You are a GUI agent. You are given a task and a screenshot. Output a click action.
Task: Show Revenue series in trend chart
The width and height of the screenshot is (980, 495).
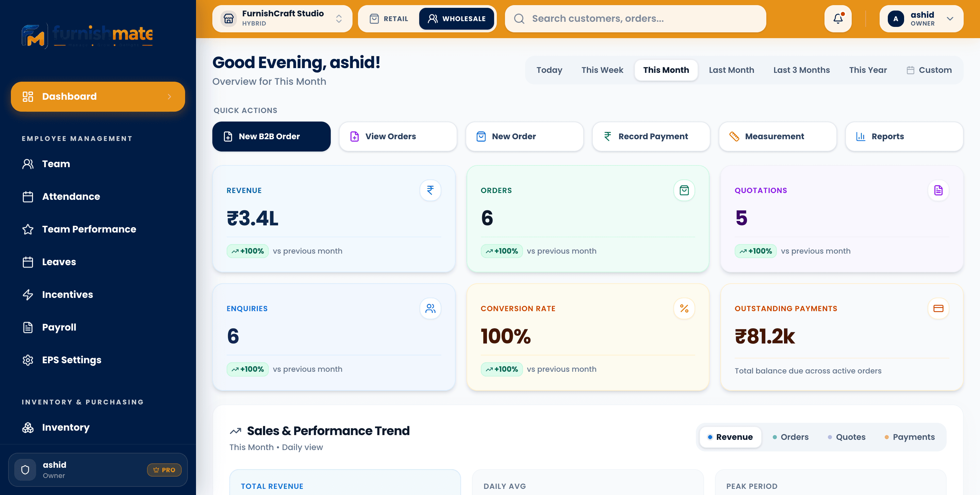coord(730,437)
